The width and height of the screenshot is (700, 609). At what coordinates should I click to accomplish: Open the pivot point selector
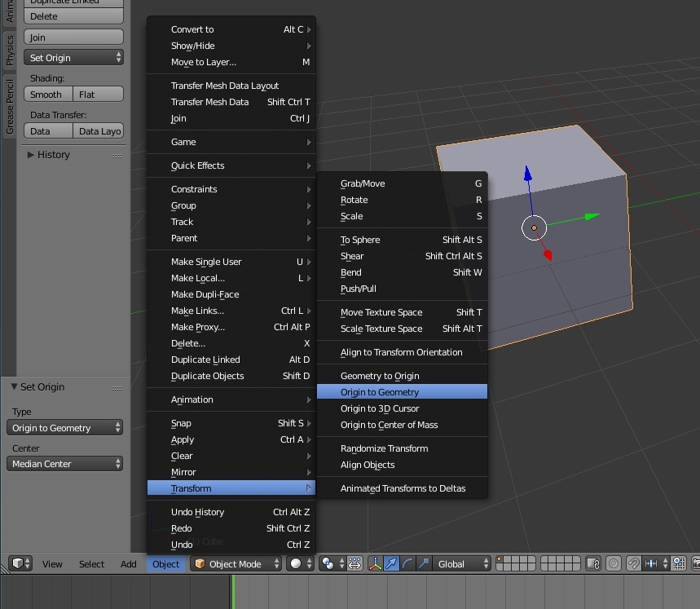point(332,563)
